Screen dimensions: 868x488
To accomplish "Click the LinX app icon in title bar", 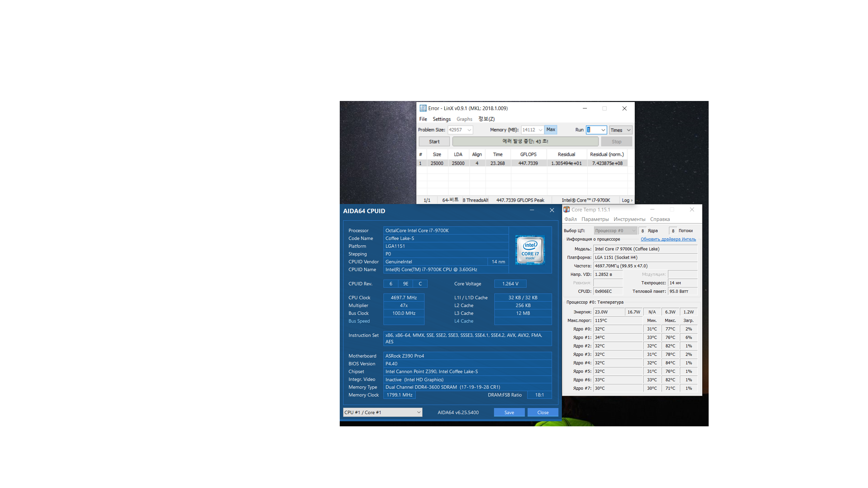I will 423,108.
